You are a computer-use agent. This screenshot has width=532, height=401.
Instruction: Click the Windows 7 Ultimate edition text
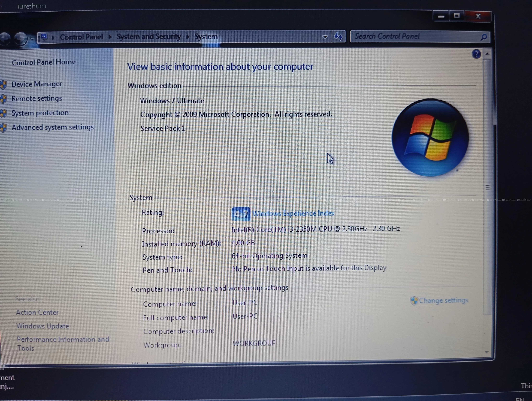pos(172,101)
